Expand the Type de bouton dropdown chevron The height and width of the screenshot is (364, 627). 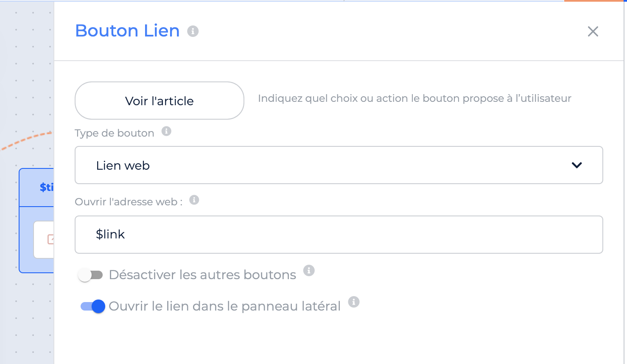(577, 165)
